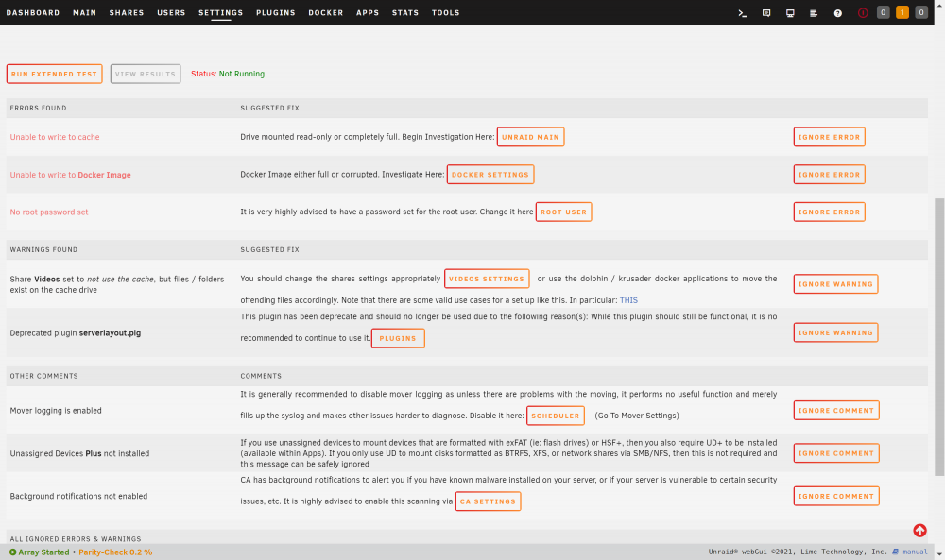Open the first gray notification counter
Screen dimensions: 945x560
tap(883, 12)
